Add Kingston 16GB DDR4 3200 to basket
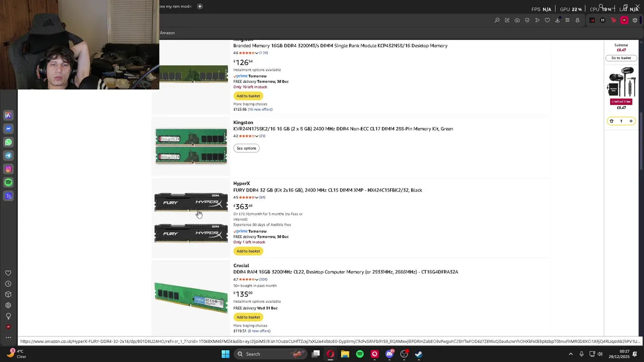Screen dimensions: 644x362 click(248, 96)
